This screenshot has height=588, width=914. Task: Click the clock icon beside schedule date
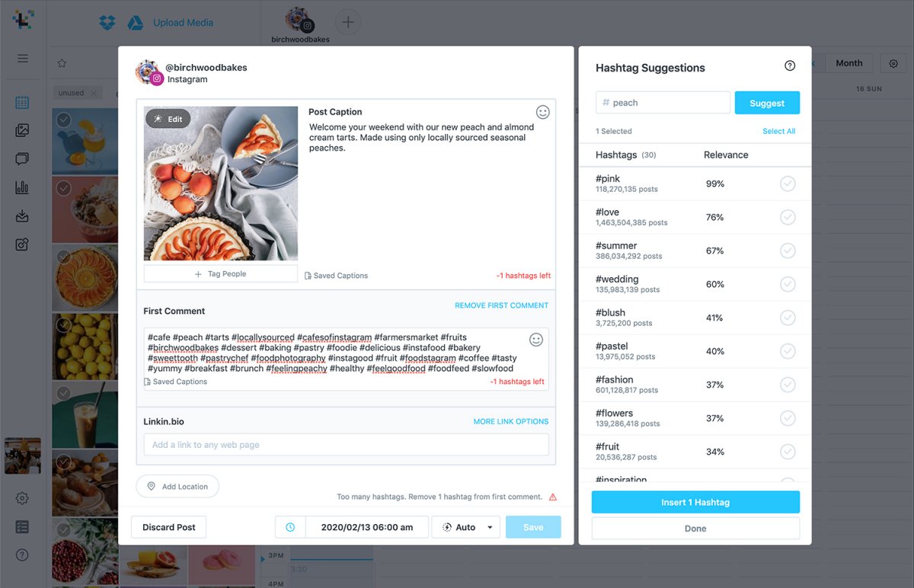[290, 527]
